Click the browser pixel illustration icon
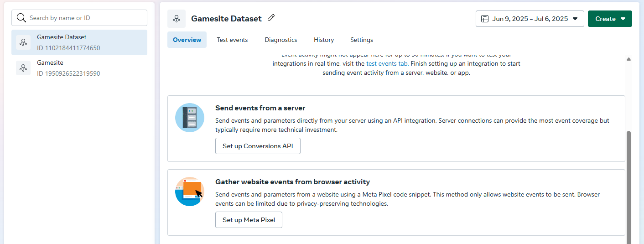The height and width of the screenshot is (244, 644). point(190,192)
